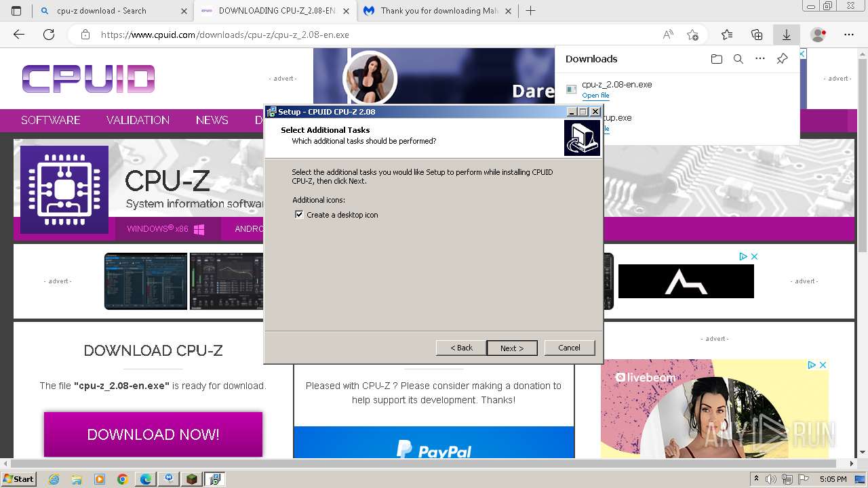Show hidden tray icons arrow
This screenshot has height=488, width=868.
[757, 479]
